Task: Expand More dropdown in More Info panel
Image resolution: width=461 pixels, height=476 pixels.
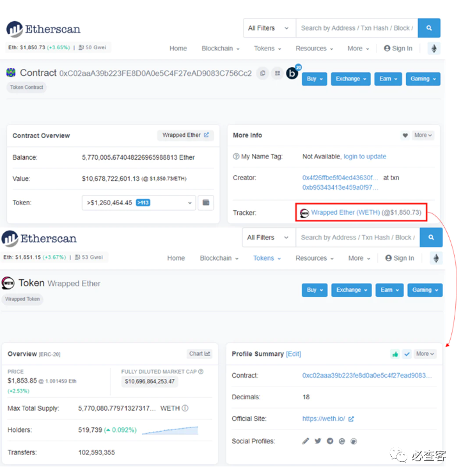Action: (423, 135)
